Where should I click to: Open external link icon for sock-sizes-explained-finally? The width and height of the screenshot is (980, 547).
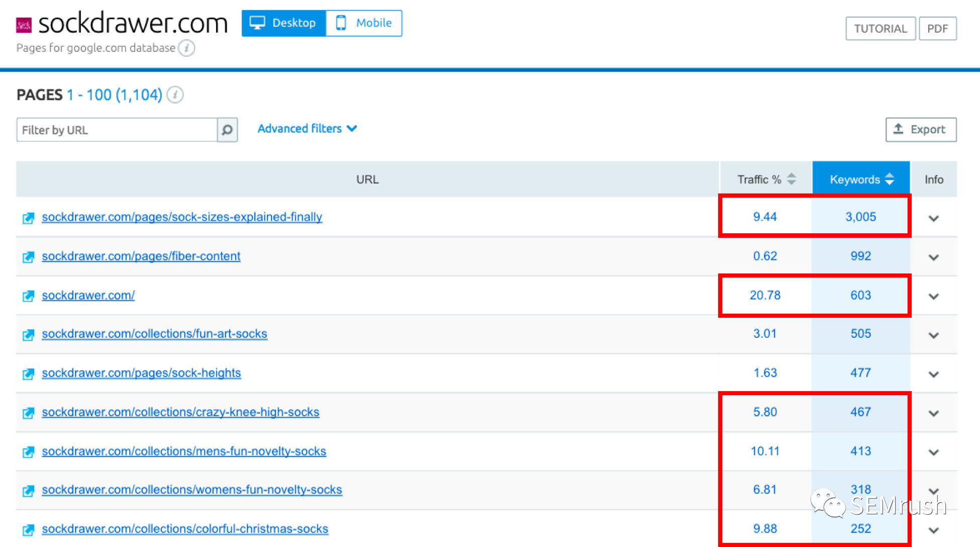(x=28, y=218)
